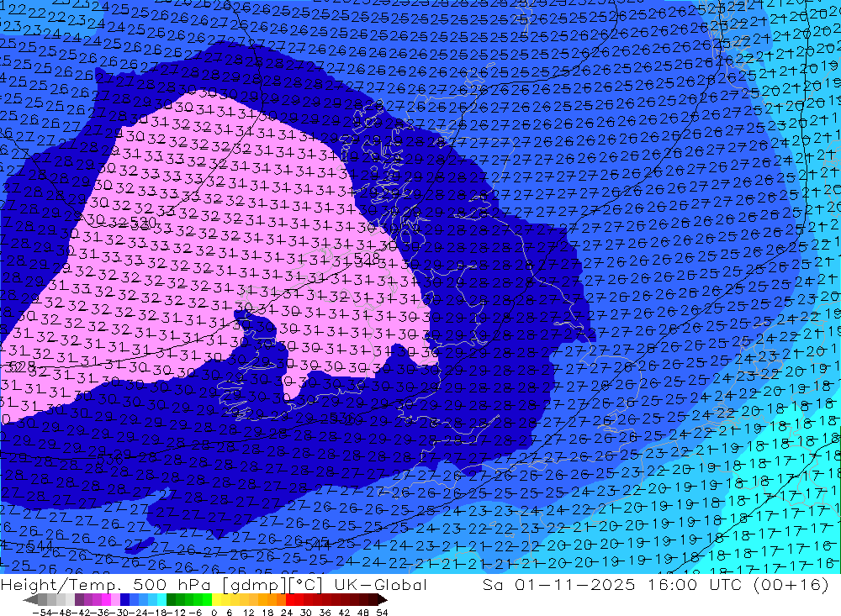Click the dark green legend swatch

(171, 600)
